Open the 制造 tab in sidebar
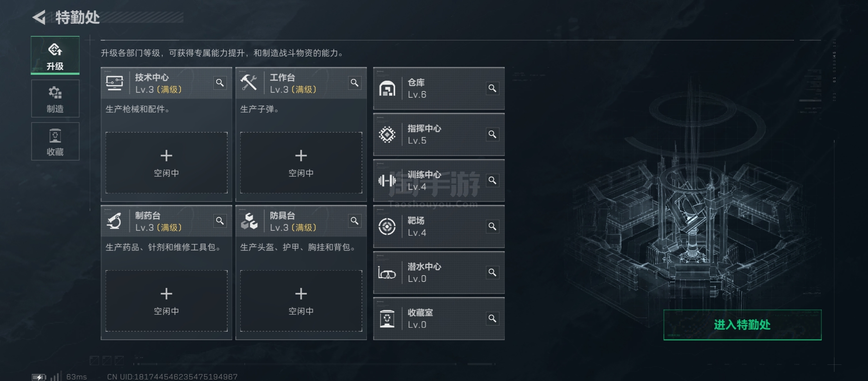868x381 pixels. (x=55, y=99)
